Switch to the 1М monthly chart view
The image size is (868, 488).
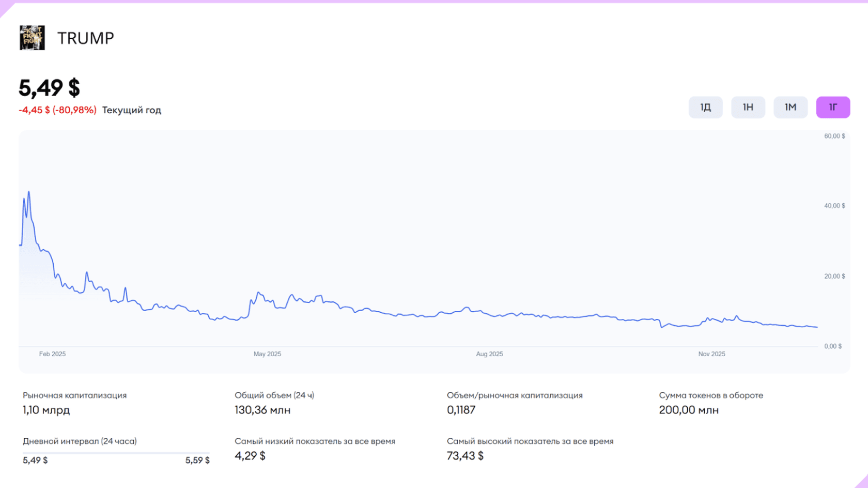click(791, 107)
